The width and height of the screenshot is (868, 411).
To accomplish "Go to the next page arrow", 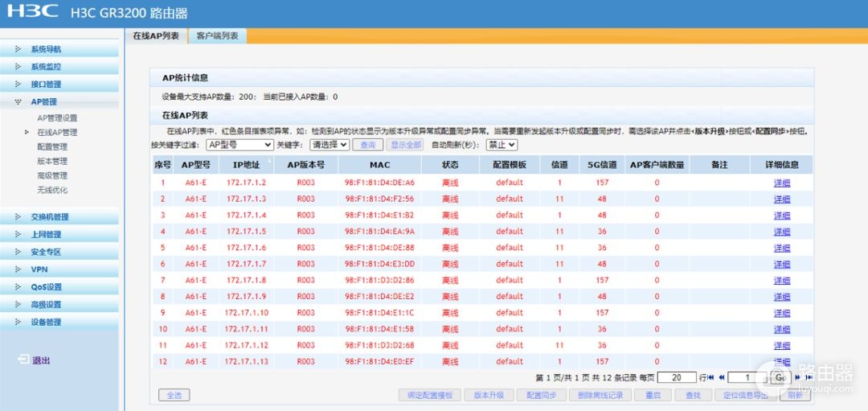I will tap(798, 377).
